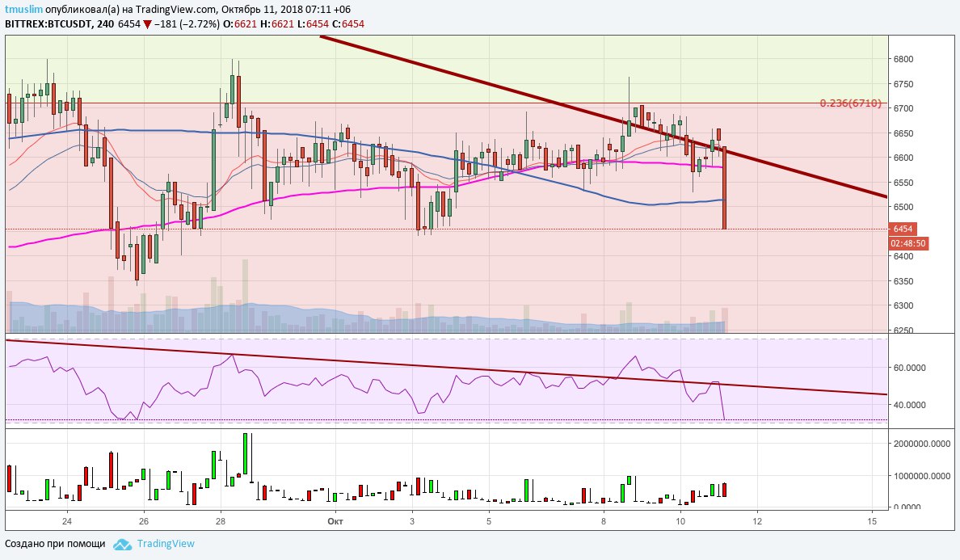
Task: Click the open value O:6621
Action: coord(240,24)
